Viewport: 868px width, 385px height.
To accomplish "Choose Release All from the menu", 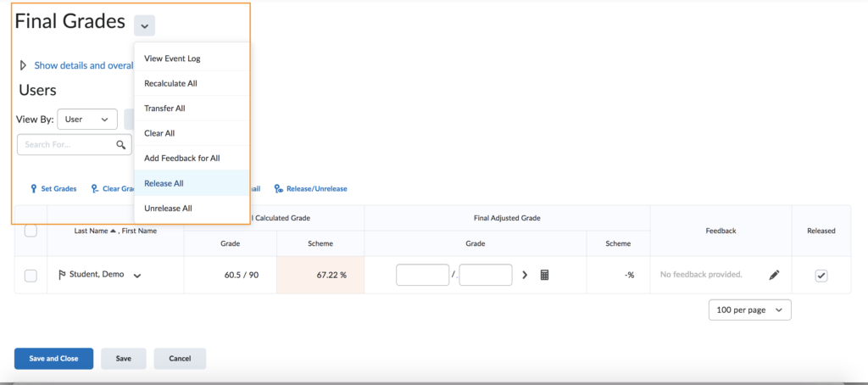I will 164,183.
